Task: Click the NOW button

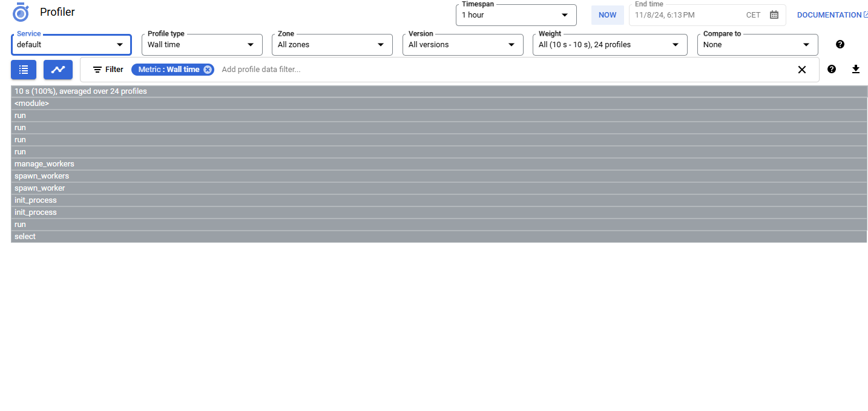Action: 608,15
